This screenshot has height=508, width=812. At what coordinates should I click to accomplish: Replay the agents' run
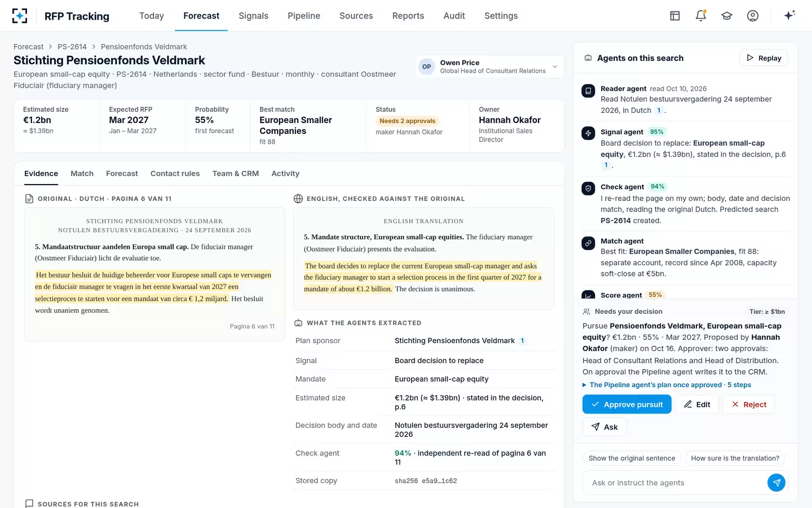(x=764, y=58)
